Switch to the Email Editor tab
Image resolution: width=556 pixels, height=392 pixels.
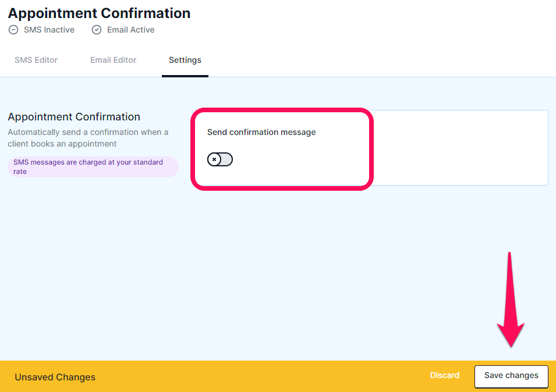(113, 60)
